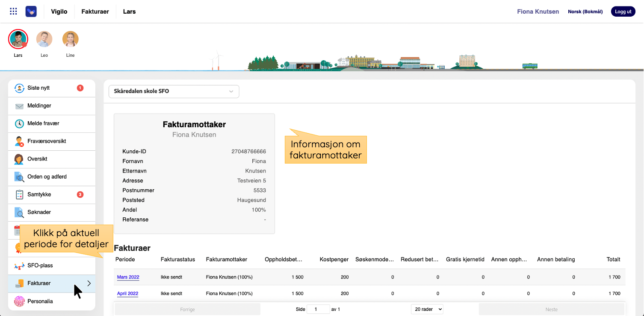
Task: Switch to Leo's profile avatar
Action: tap(44, 39)
